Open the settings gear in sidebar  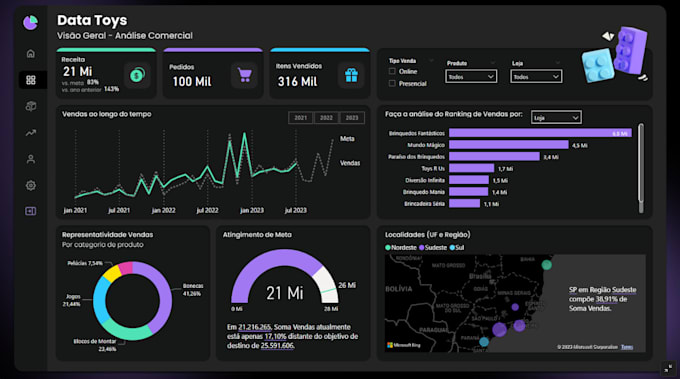[x=31, y=186]
